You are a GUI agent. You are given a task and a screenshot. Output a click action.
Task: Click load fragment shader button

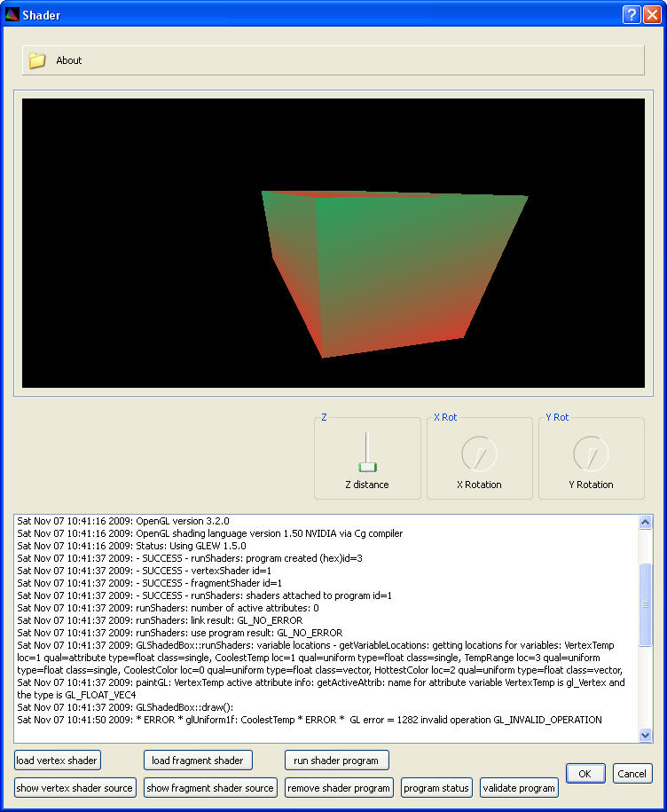[198, 761]
